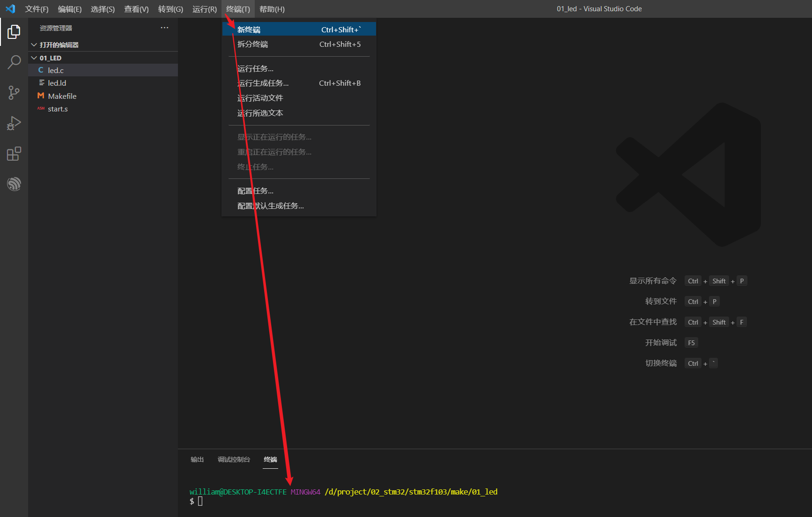This screenshot has height=517, width=812.
Task: Switch to the 调试控制台 panel tab
Action: coord(234,459)
